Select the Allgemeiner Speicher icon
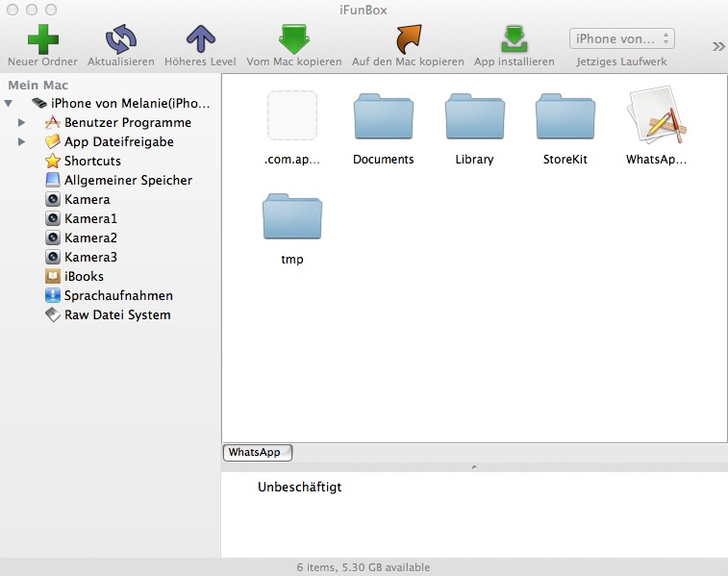 [53, 180]
